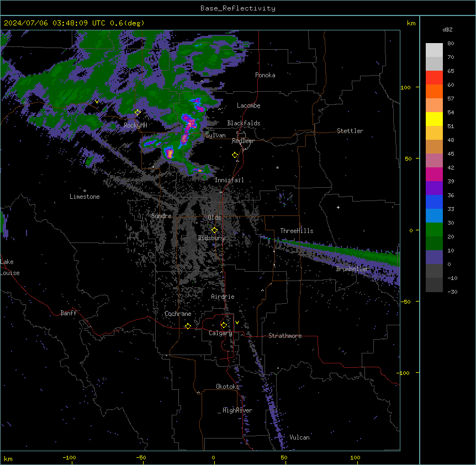Pick the dusty pink 42-45 dBZ legend swatch
This screenshot has height=465, width=476.
click(x=434, y=161)
